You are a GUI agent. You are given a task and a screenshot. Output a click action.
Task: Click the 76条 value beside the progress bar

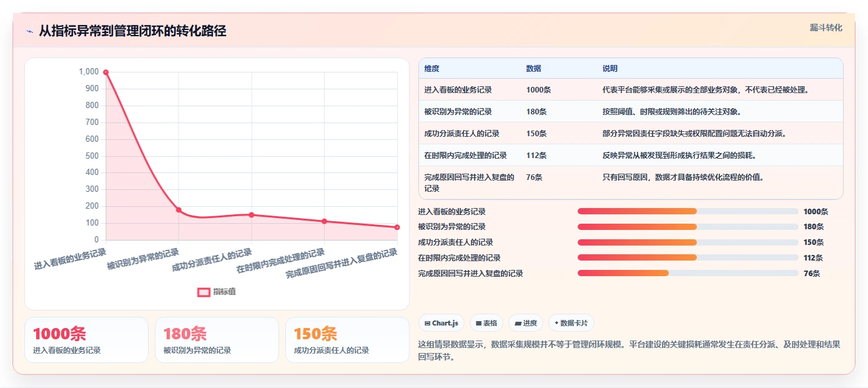coord(812,274)
